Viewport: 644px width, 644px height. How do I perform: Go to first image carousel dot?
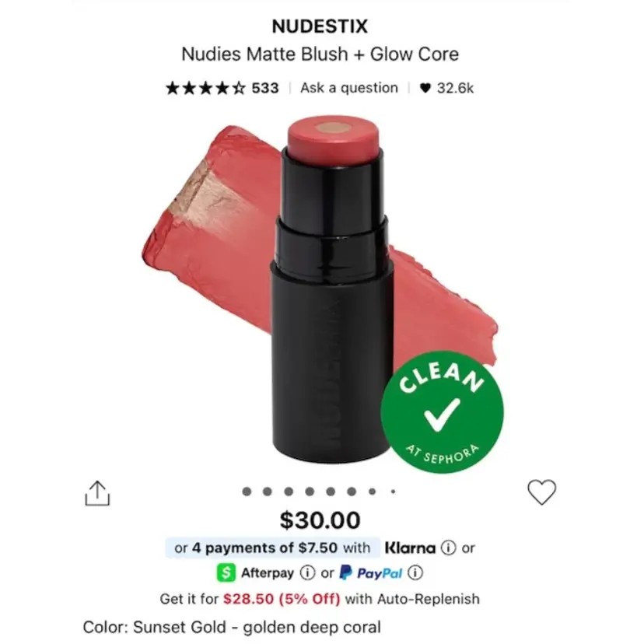click(247, 492)
